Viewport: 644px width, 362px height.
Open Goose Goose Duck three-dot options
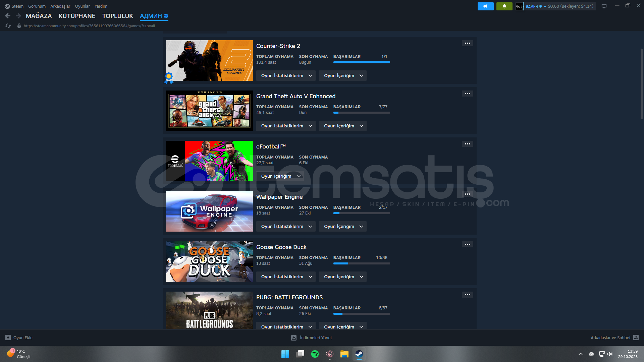coord(467,244)
